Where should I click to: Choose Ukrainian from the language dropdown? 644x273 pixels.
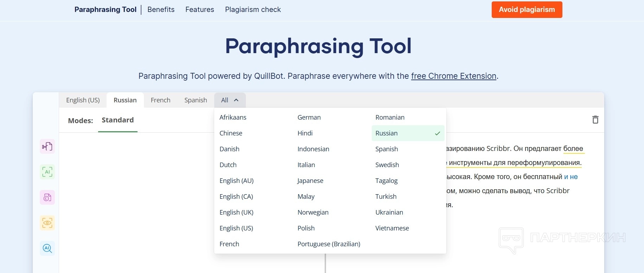(x=389, y=212)
